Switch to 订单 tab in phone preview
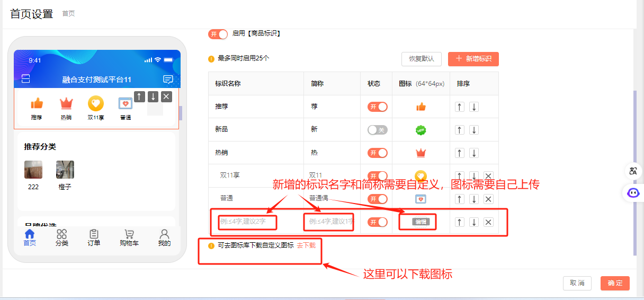 pyautogui.click(x=94, y=238)
